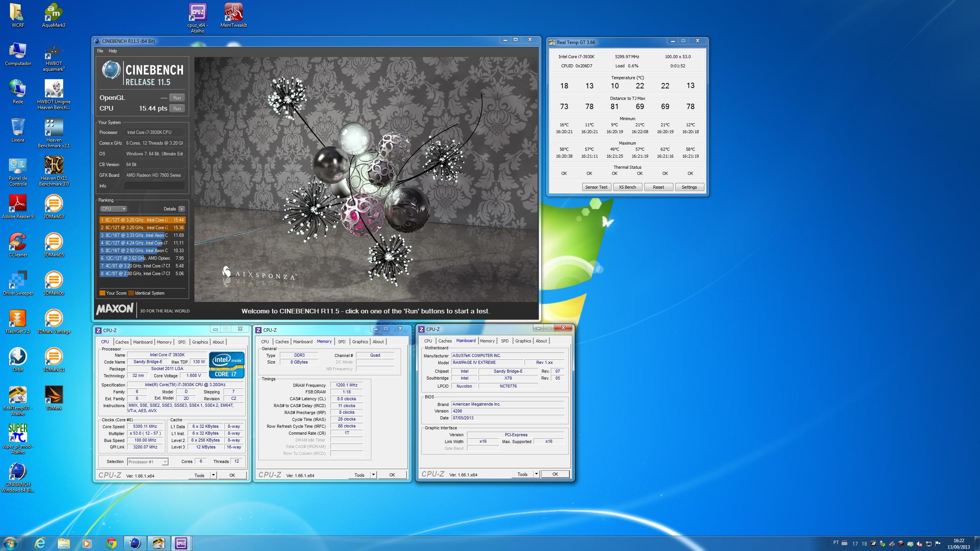Open the WCRF folder desktop icon
Image resolution: width=980 pixels, height=551 pixels.
click(x=18, y=15)
